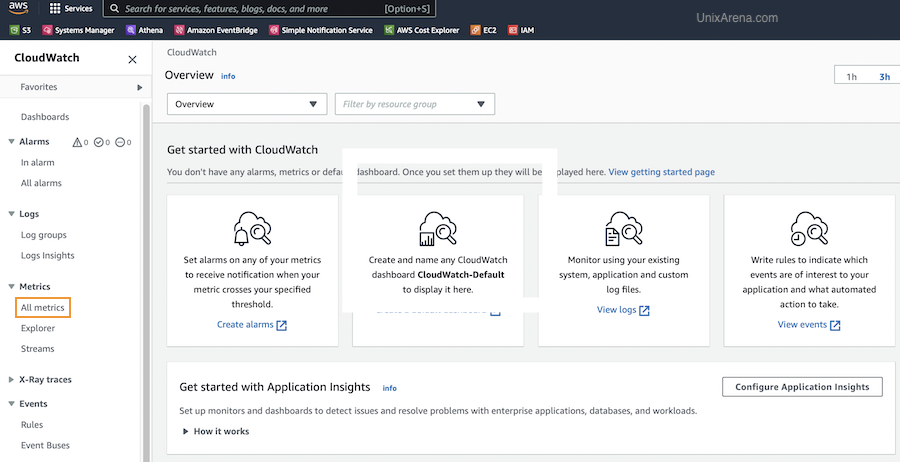The width and height of the screenshot is (900, 462).
Task: Close the CloudWatch navigation panel
Action: pyautogui.click(x=133, y=60)
